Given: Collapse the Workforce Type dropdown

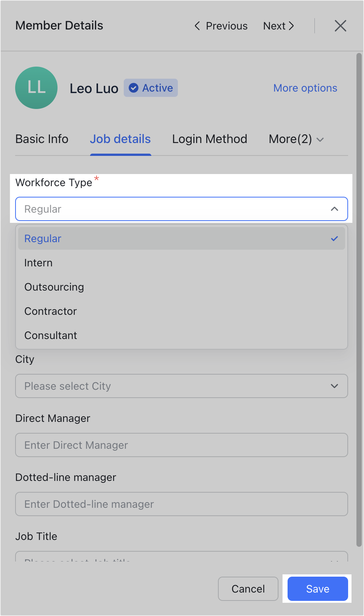Looking at the screenshot, I should coord(182,209).
